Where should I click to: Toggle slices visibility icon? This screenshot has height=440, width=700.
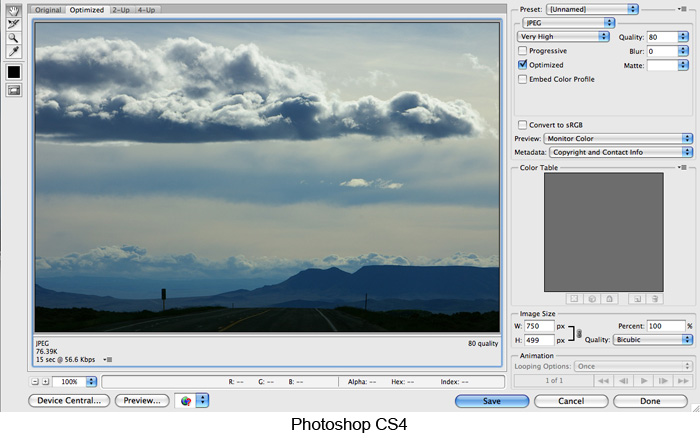click(x=14, y=91)
